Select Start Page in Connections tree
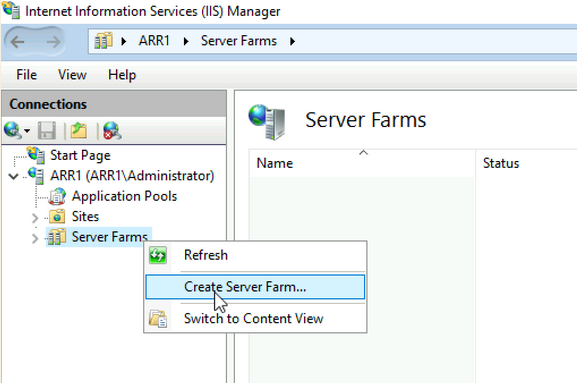Viewport: 577px width, 383px height. click(80, 156)
